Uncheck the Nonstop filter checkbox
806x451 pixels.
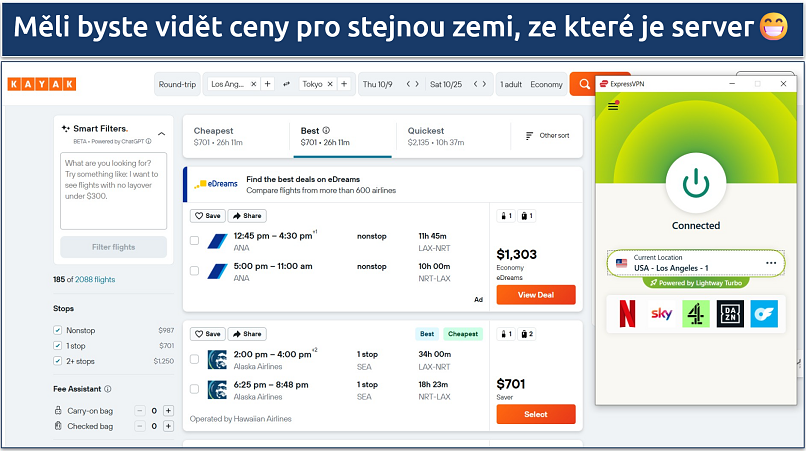coord(58,329)
